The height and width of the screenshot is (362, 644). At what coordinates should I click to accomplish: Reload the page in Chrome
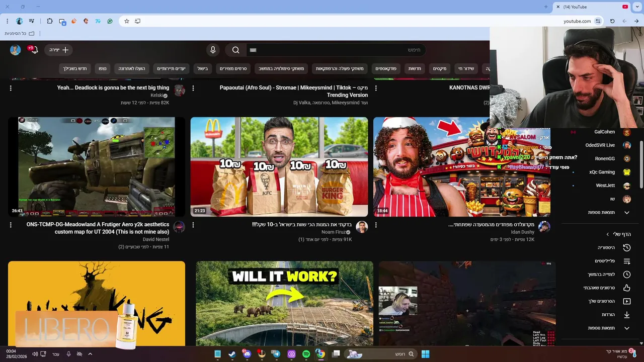pos(612,21)
